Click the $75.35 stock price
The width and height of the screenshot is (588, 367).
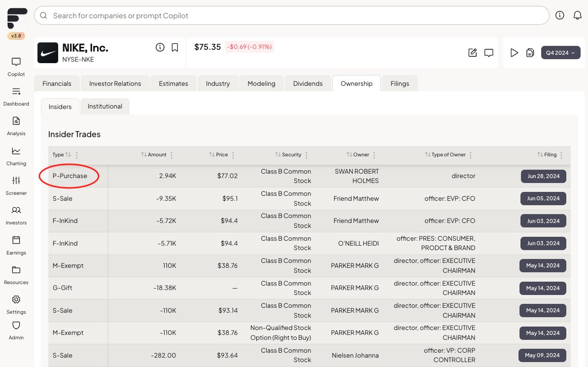coord(208,47)
